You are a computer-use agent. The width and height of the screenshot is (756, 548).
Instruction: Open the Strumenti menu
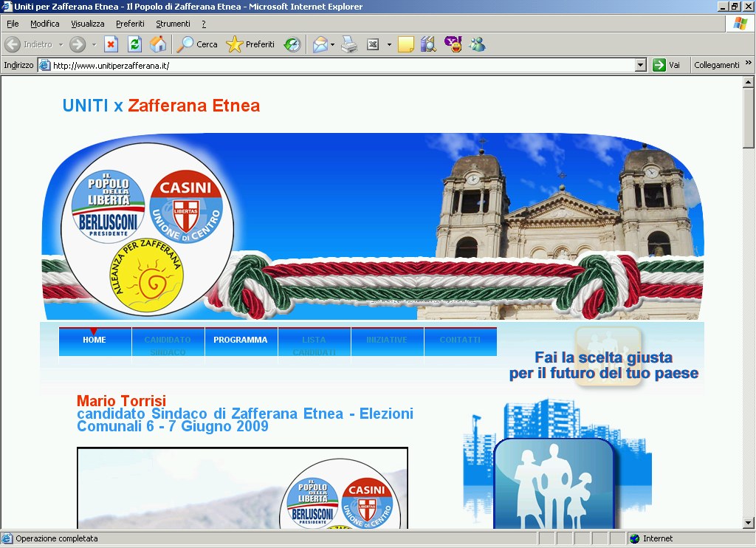tap(173, 24)
